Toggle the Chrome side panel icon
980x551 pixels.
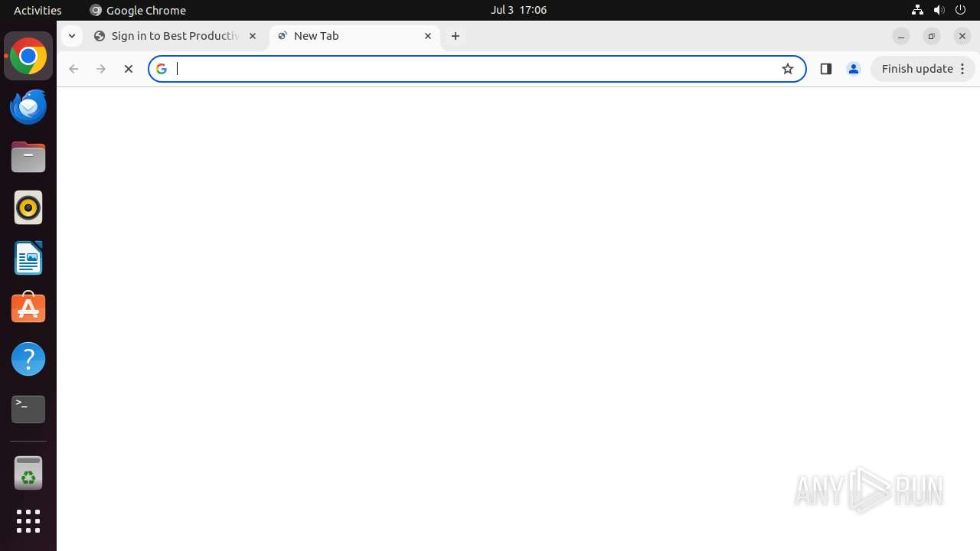point(825,69)
